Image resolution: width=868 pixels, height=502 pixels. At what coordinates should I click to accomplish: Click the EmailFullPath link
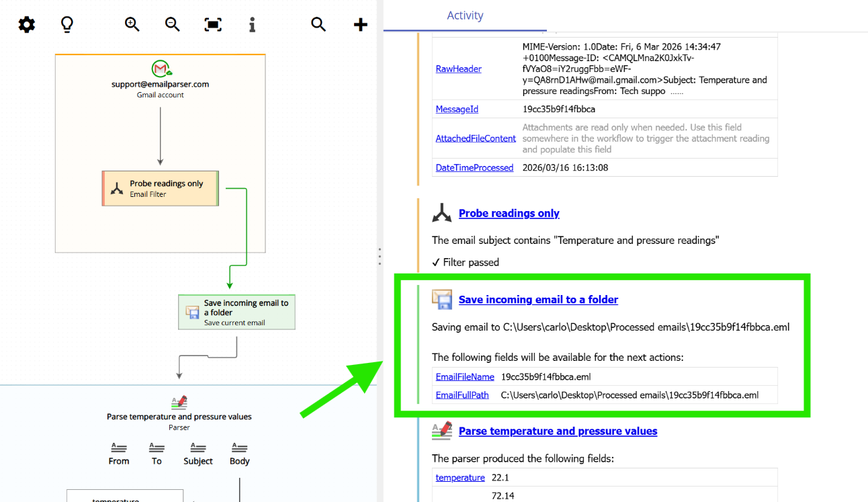(462, 395)
